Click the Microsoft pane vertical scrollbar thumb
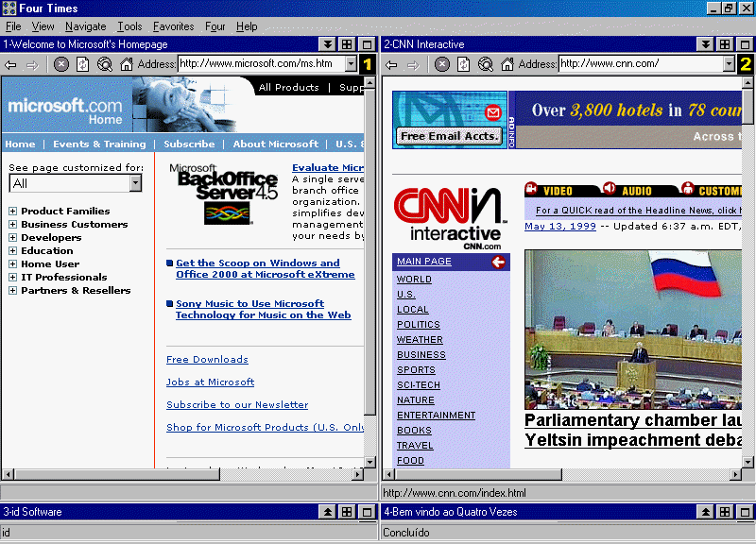The width and height of the screenshot is (756, 544). click(x=369, y=251)
